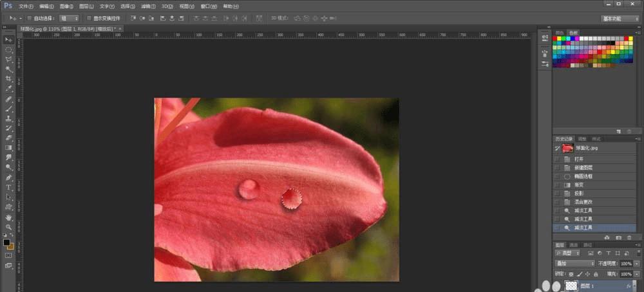Select the Elliptical Marquee tool
Screen dimensions: 644x292
9,50
